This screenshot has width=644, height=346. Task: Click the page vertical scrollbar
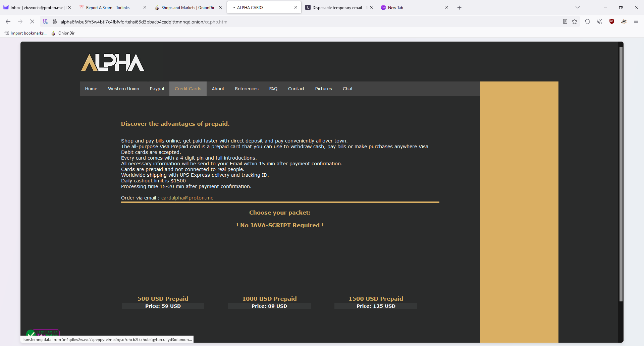621,174
